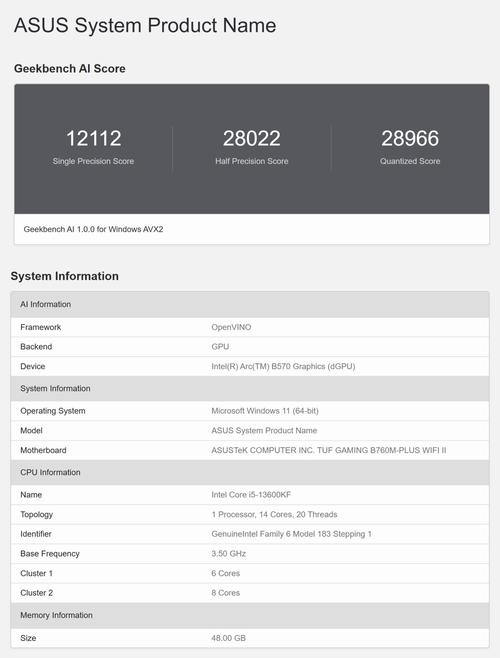Click the '48.00 GB' memory size value

pos(228,638)
